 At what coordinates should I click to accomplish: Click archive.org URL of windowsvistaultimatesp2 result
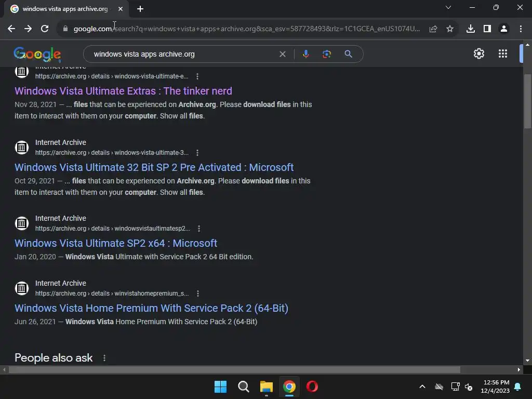point(113,229)
